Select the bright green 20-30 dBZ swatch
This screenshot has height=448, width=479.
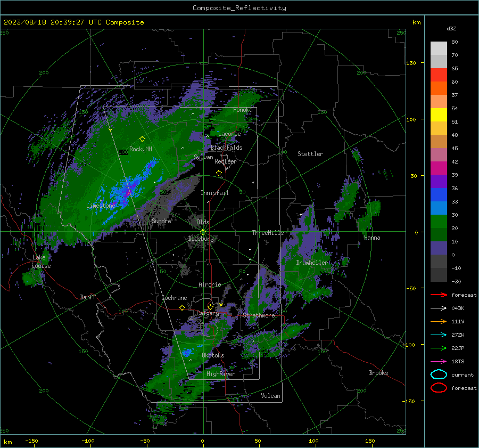(439, 221)
